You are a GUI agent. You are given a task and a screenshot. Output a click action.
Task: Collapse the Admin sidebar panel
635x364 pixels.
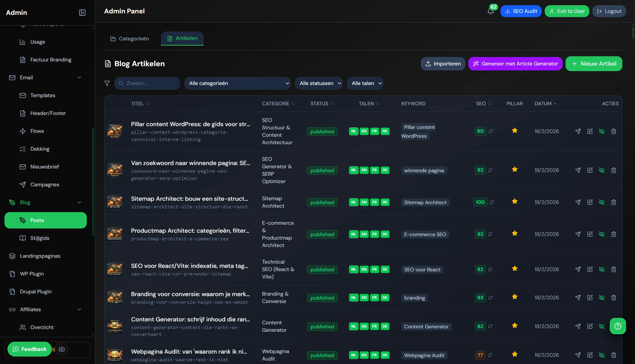click(82, 12)
